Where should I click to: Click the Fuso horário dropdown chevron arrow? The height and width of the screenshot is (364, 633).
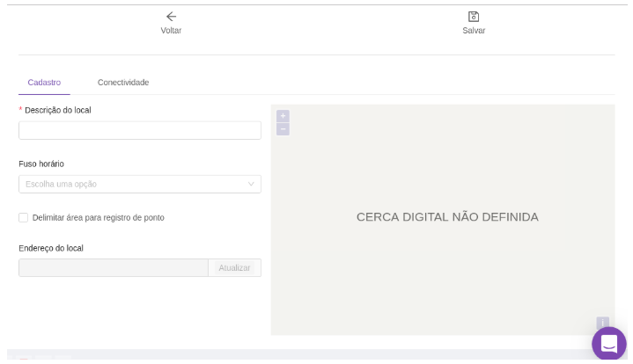click(x=251, y=185)
